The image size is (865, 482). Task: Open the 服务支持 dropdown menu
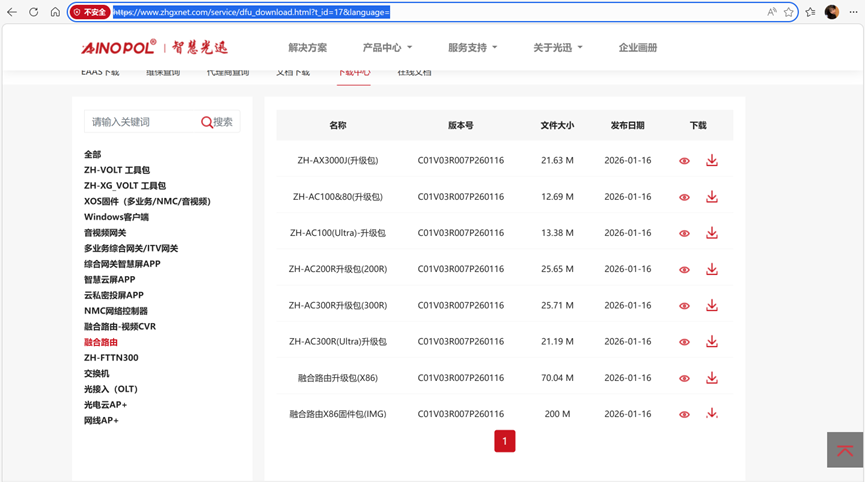pyautogui.click(x=472, y=48)
